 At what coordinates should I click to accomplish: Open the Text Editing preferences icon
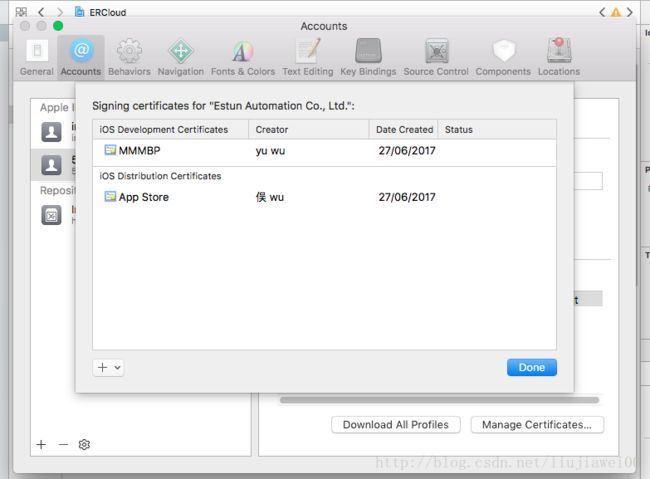(x=308, y=51)
